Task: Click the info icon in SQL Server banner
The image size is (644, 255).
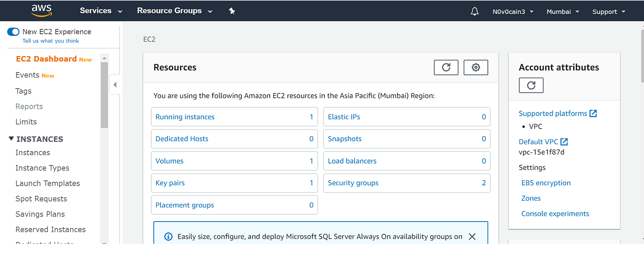Action: (x=168, y=236)
